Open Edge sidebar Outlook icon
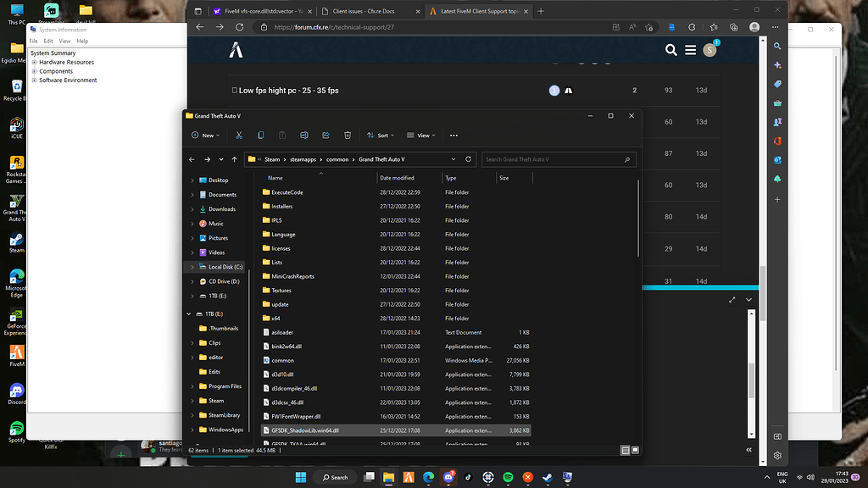868x488 pixels. (777, 160)
